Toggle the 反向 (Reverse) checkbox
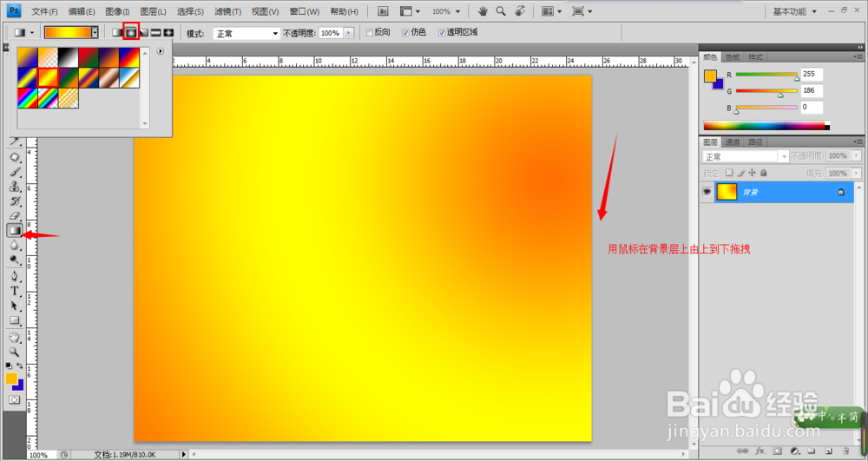Viewport: 868px width, 461px height. 369,33
